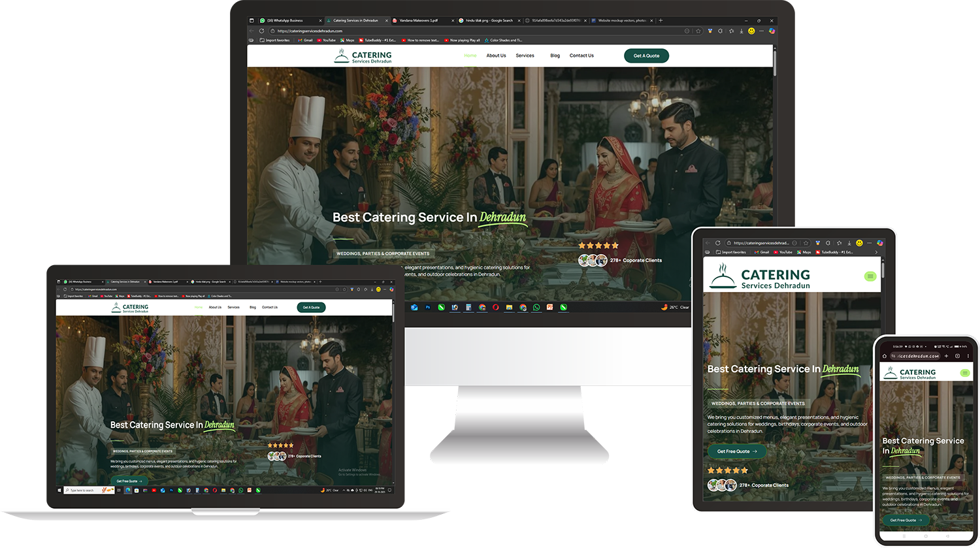Open three-dot menu in the phone browser
Viewport: 980px width, 548px height.
click(968, 356)
